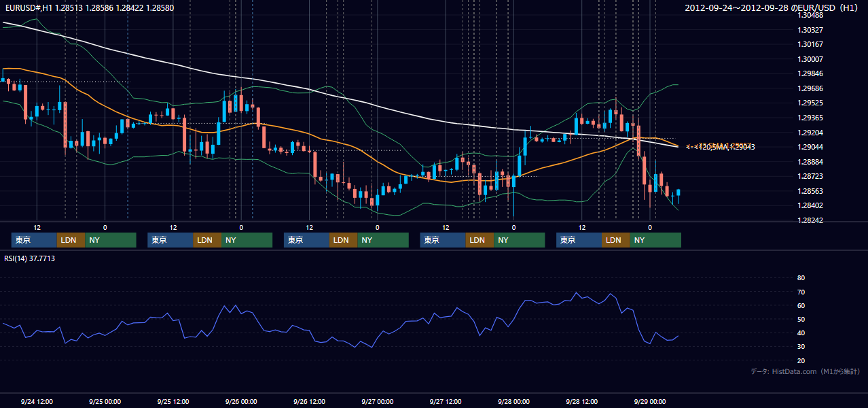Select price axis label 1.28242
This screenshot has width=868, height=408.
[810, 221]
